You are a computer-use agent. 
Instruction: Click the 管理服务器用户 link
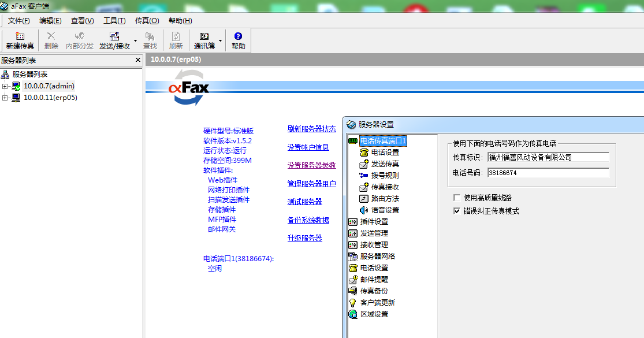[312, 184]
